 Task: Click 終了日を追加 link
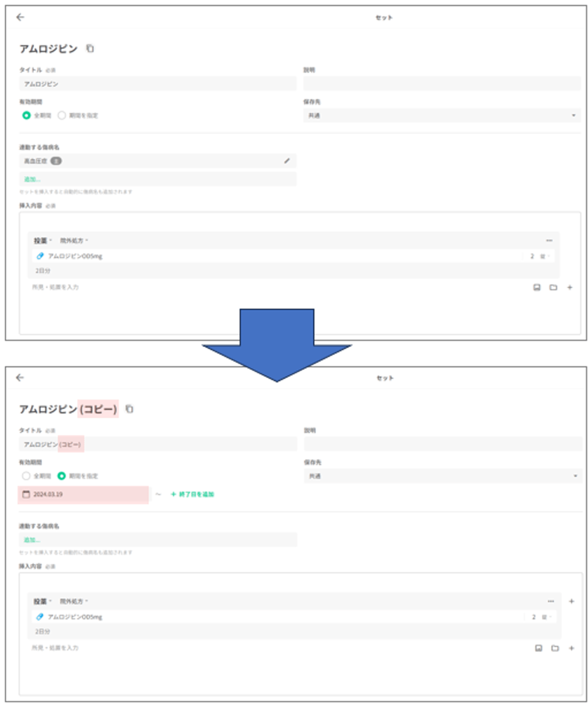[193, 494]
